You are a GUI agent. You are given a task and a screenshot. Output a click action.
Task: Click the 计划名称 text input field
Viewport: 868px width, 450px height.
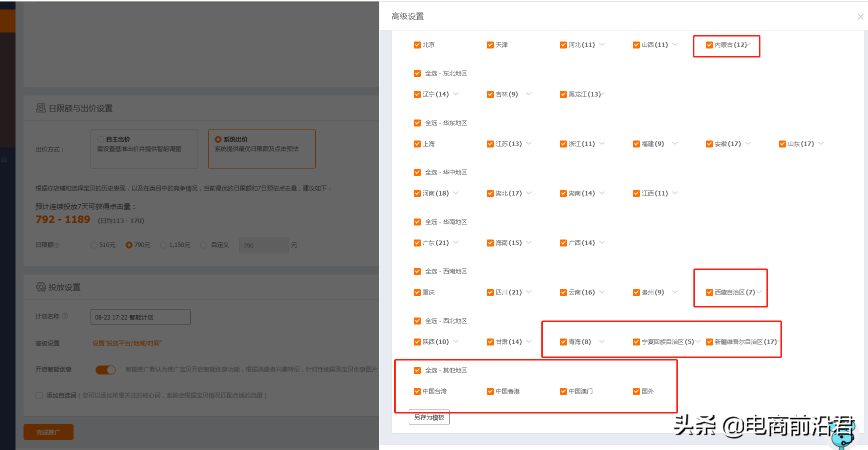(x=140, y=317)
